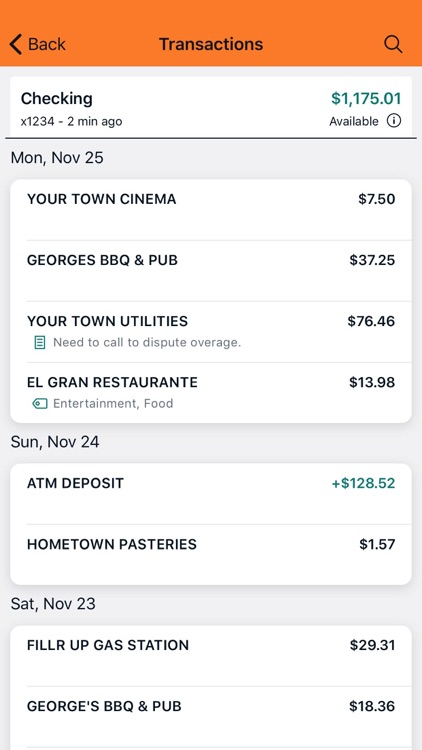Tap the dispute overage note text
This screenshot has width=422, height=750.
[147, 342]
